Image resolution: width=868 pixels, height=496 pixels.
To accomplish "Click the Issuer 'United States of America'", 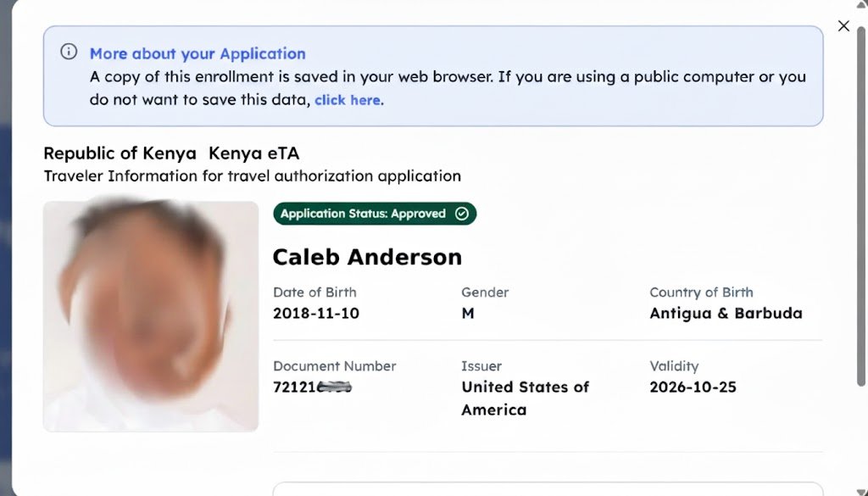I will tap(525, 397).
